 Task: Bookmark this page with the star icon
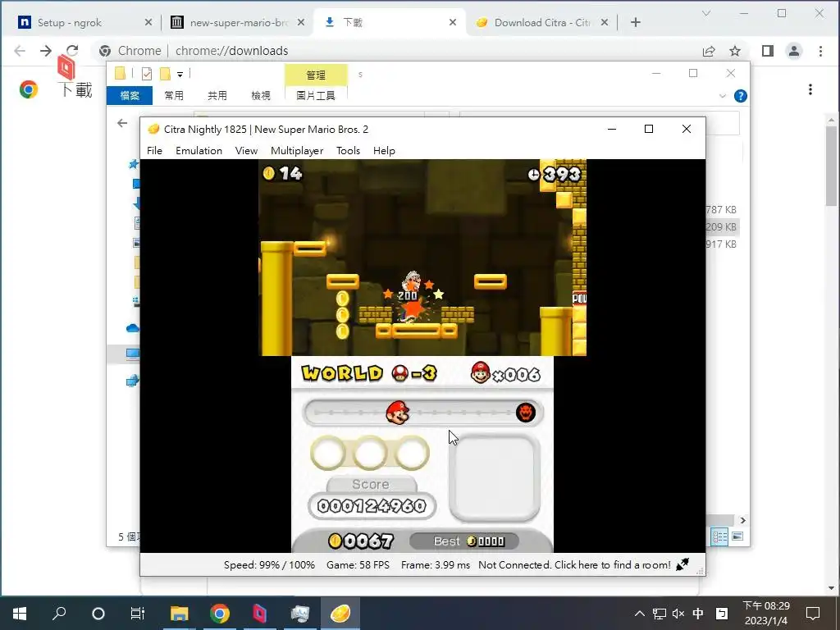coord(735,51)
